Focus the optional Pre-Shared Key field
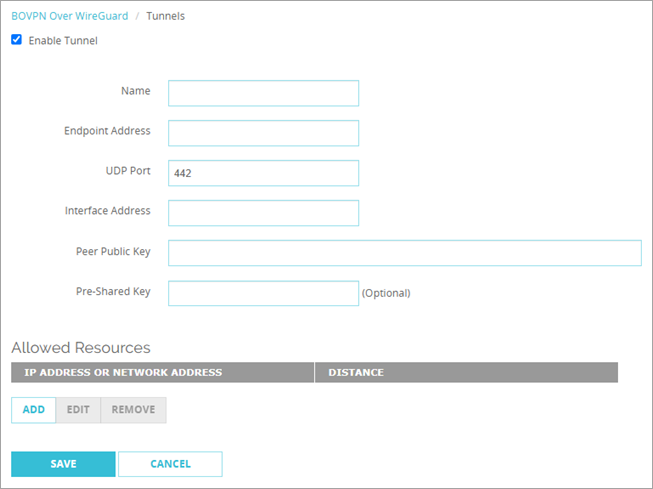Screen dimensions: 653x489 point(263,293)
